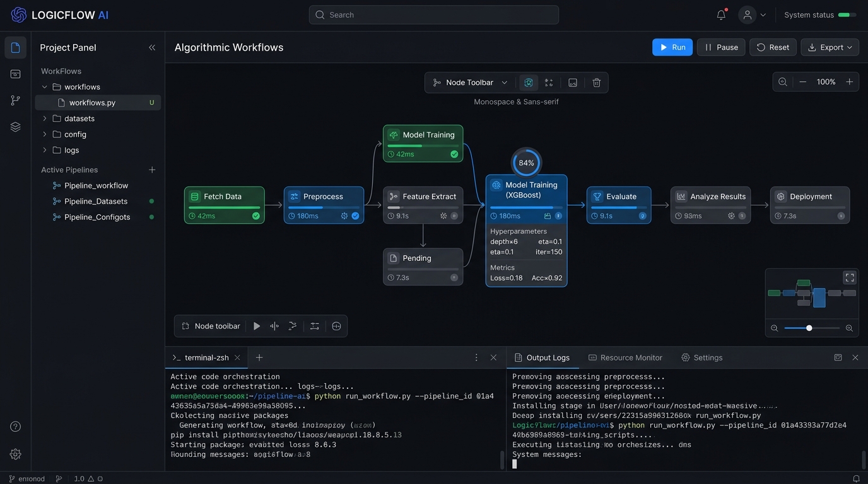The image size is (868, 484).
Task: Open the source control branch icon in sidebar
Action: 16,100
